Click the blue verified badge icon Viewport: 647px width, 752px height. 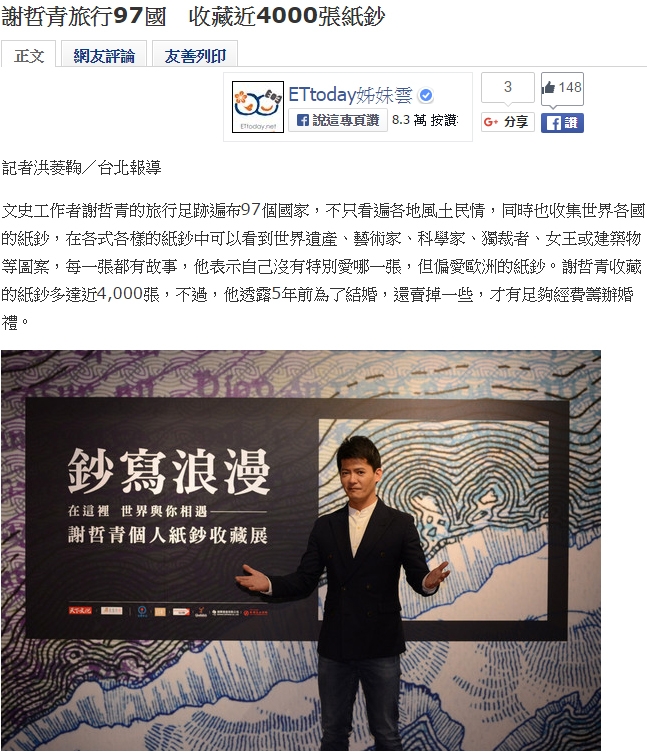pyautogui.click(x=426, y=95)
